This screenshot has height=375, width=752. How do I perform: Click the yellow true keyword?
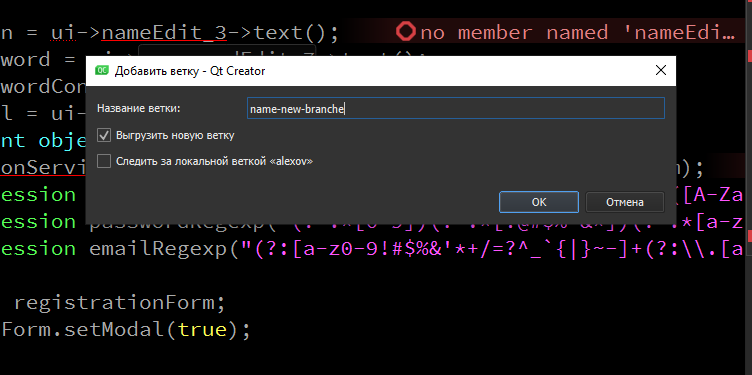(x=202, y=330)
